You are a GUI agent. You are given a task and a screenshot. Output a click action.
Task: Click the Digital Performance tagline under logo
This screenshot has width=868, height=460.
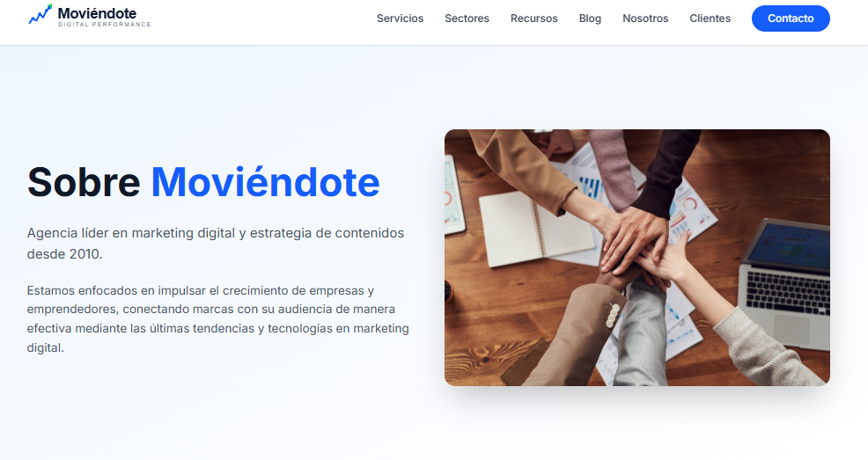105,25
